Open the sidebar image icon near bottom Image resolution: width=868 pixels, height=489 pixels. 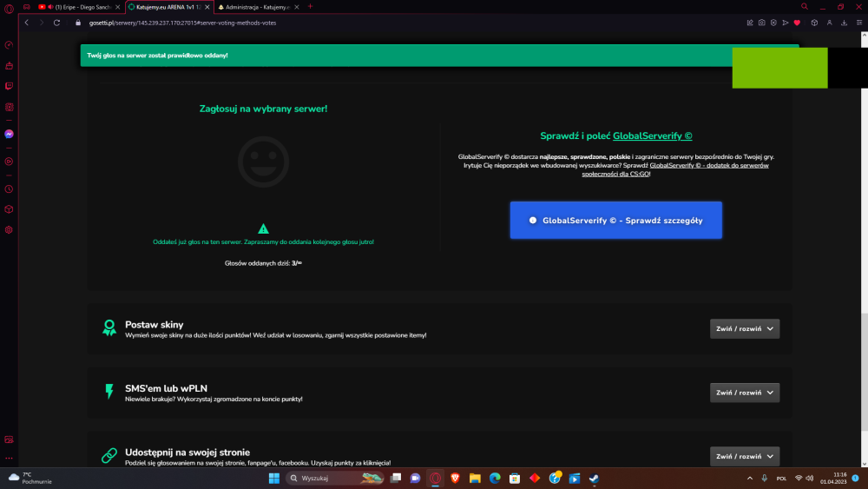click(9, 439)
